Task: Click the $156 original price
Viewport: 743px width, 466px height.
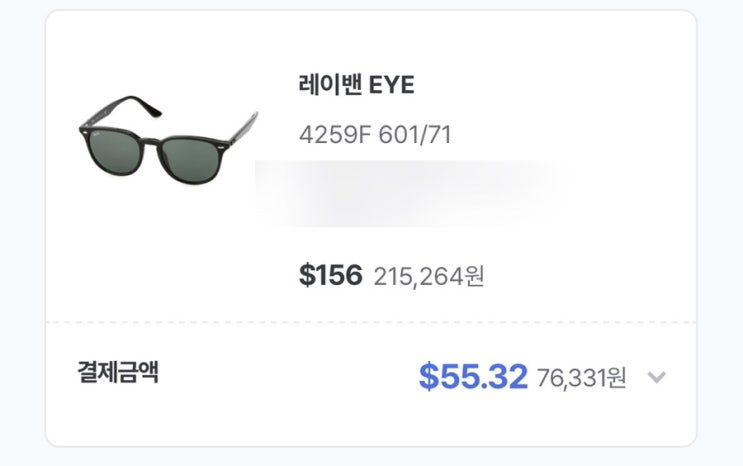Action: tap(330, 275)
